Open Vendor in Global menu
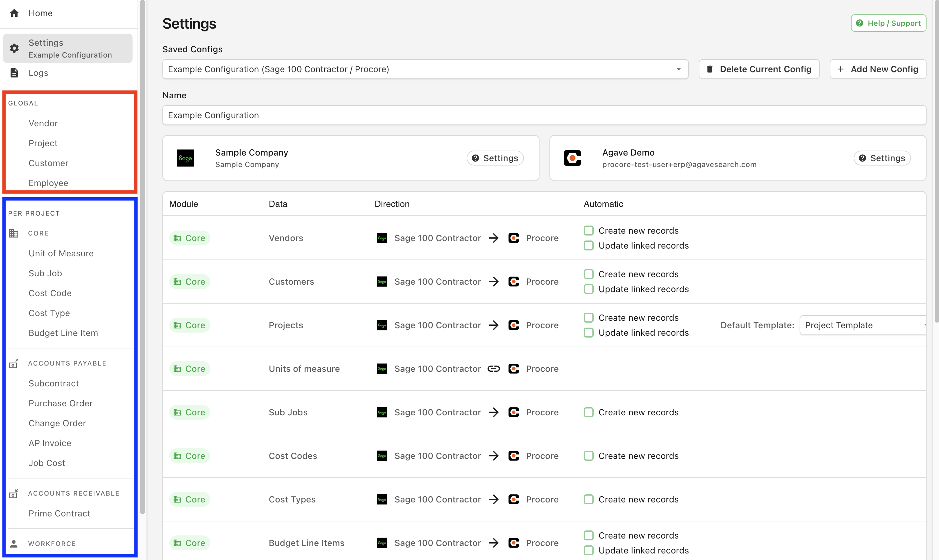 point(43,124)
